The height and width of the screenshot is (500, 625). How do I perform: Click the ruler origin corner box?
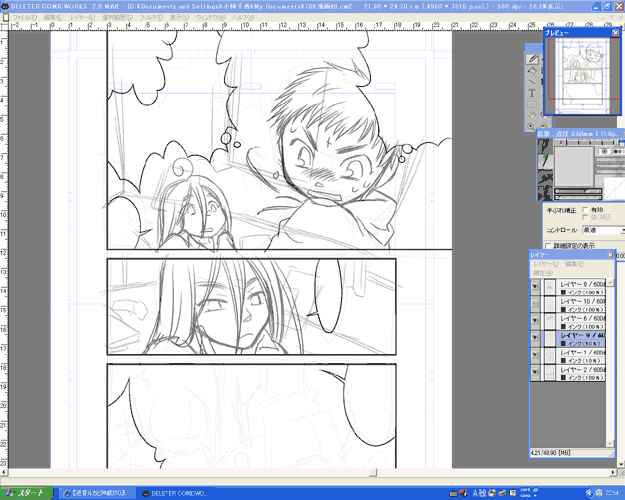point(4,26)
